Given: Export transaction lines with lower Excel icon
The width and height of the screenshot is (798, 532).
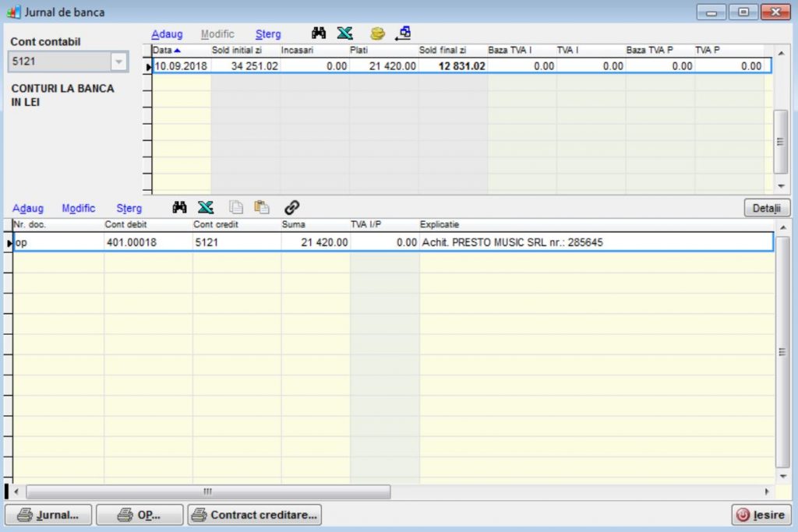Looking at the screenshot, I should (x=206, y=207).
